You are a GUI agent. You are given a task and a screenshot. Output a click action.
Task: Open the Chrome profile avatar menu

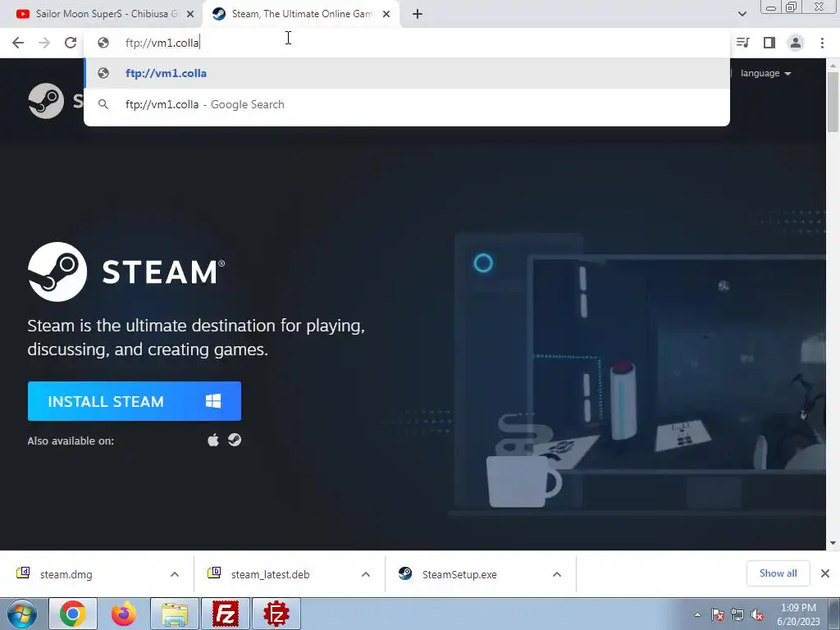click(796, 43)
